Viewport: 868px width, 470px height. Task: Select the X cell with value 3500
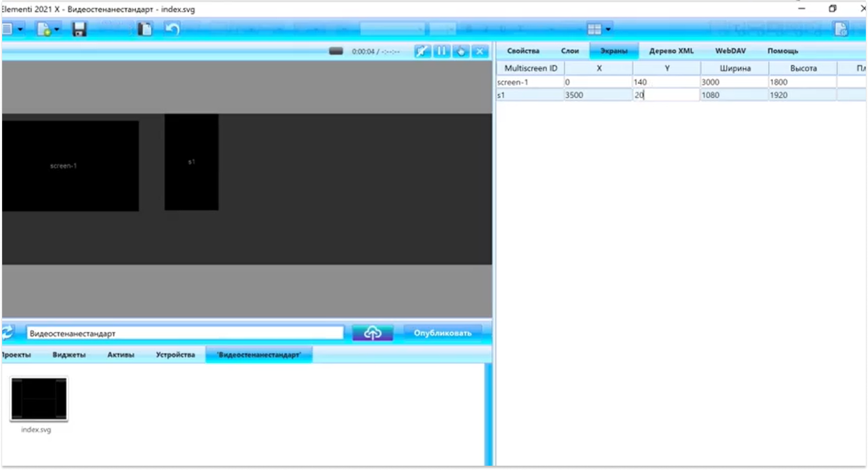pos(598,95)
